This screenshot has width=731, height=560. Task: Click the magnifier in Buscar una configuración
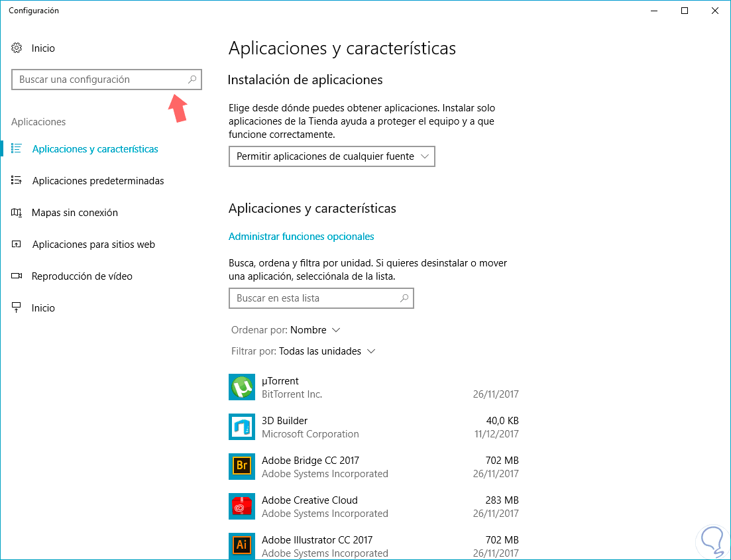[192, 80]
